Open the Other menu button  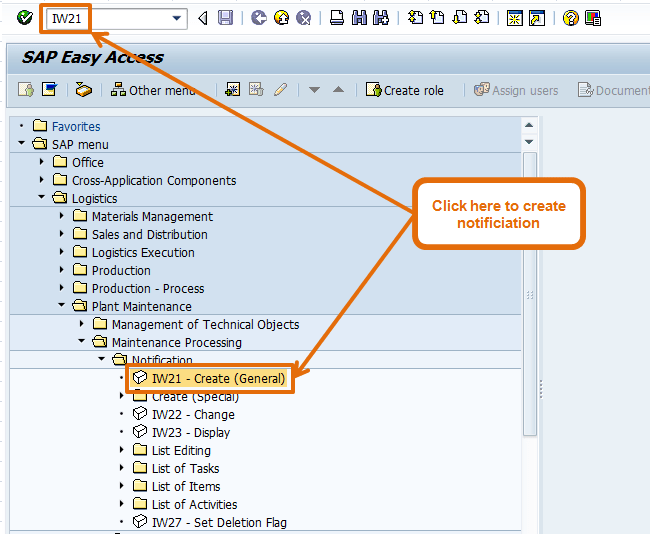tap(153, 90)
